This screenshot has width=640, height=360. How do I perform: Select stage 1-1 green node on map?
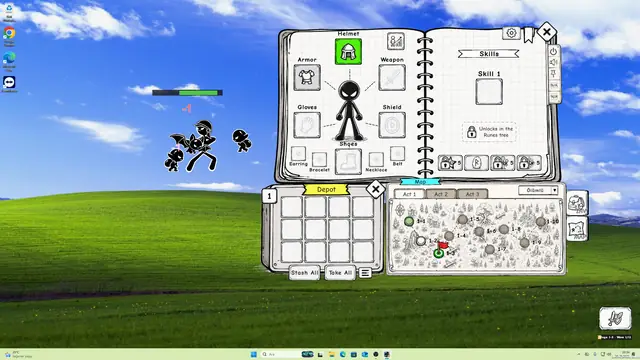pos(409,221)
